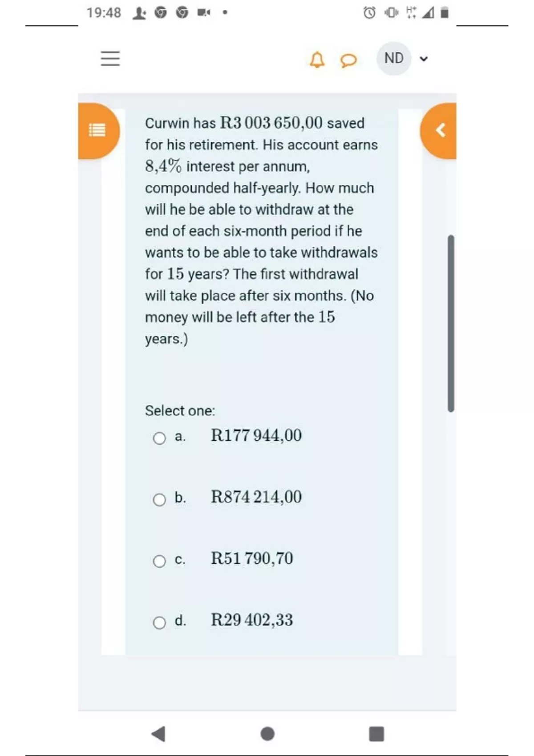Tap the Android recent apps button
Viewport: 534px width, 756px height.
click(x=376, y=734)
